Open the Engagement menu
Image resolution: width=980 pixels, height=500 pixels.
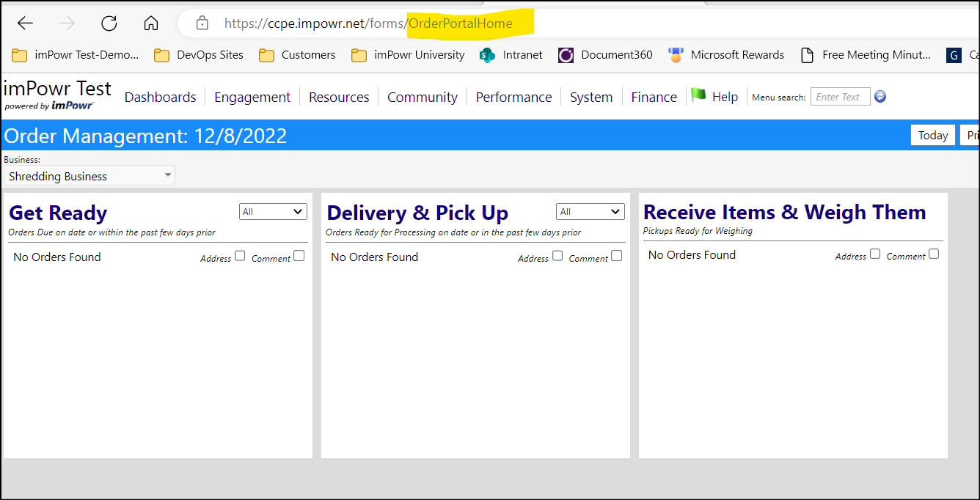coord(252,97)
